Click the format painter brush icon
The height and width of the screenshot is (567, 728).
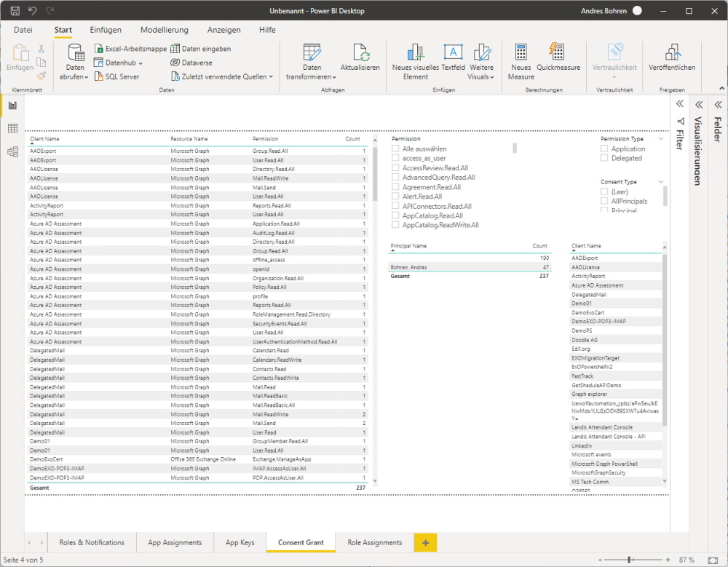(x=41, y=76)
